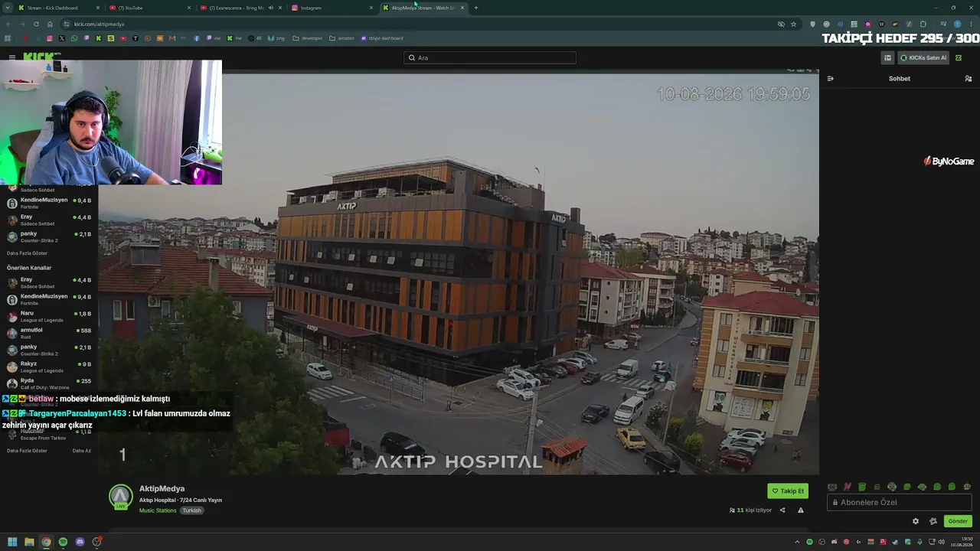
Task: Select the first green Kick emote
Action: [862, 487]
